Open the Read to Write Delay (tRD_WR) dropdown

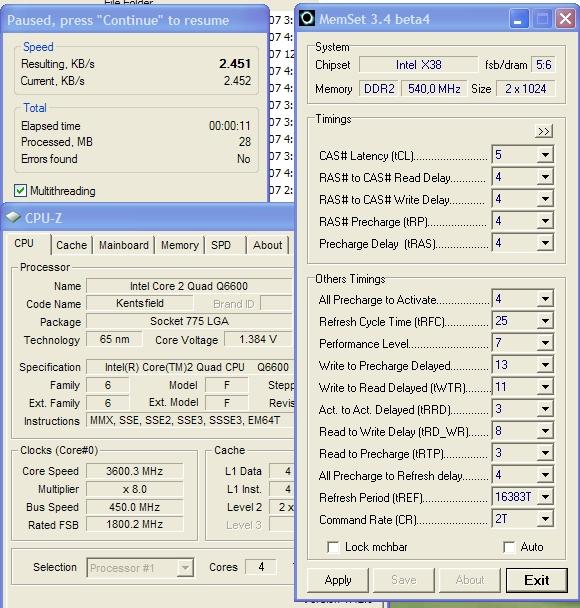coord(545,430)
